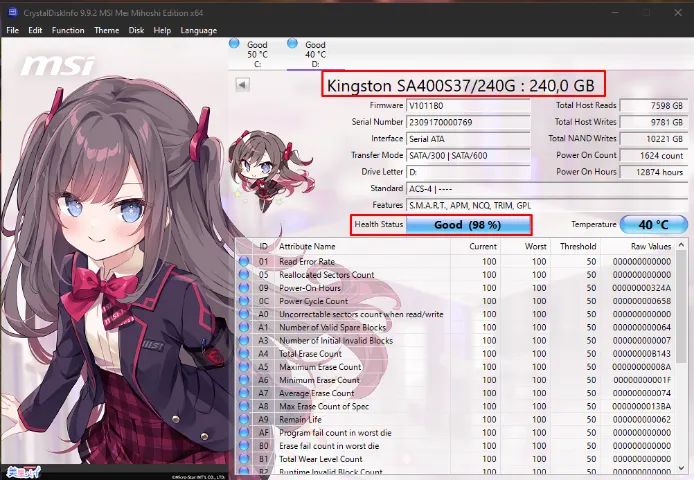
Task: Click the Features field
Action: click(x=547, y=205)
